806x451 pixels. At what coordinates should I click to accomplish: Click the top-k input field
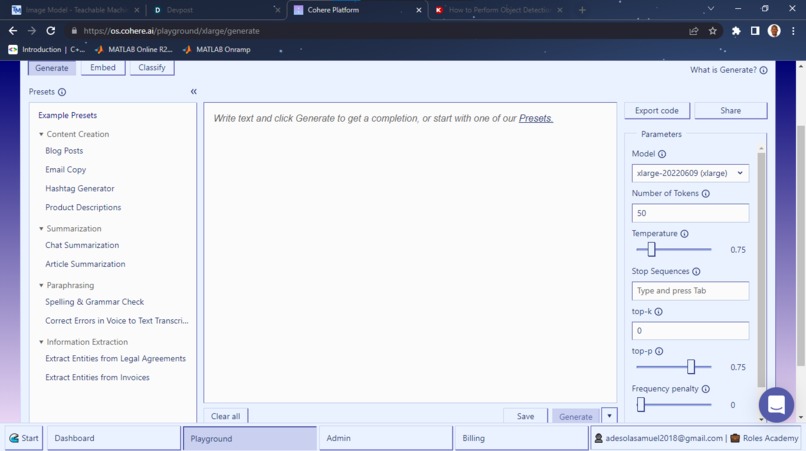tap(690, 331)
